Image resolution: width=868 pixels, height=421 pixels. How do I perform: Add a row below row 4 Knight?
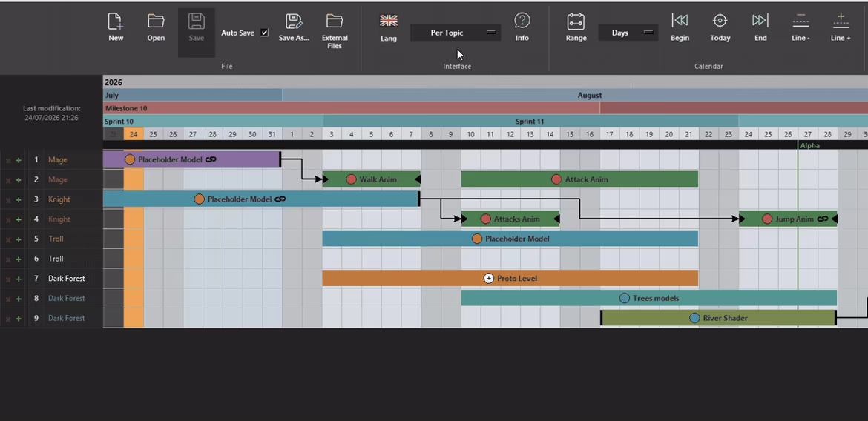click(19, 219)
